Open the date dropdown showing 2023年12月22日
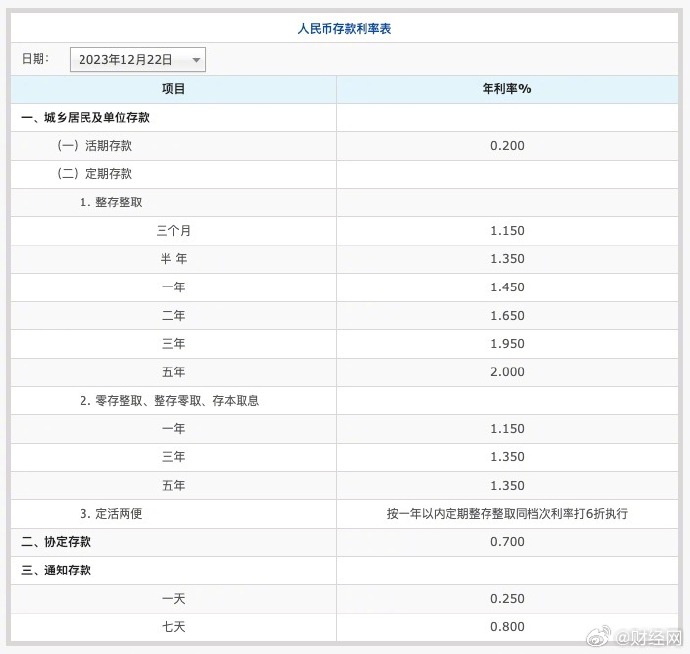 tap(138, 59)
